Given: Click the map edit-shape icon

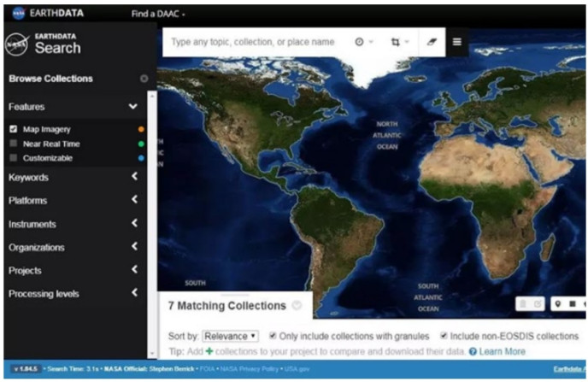Looking at the screenshot, I should (538, 304).
